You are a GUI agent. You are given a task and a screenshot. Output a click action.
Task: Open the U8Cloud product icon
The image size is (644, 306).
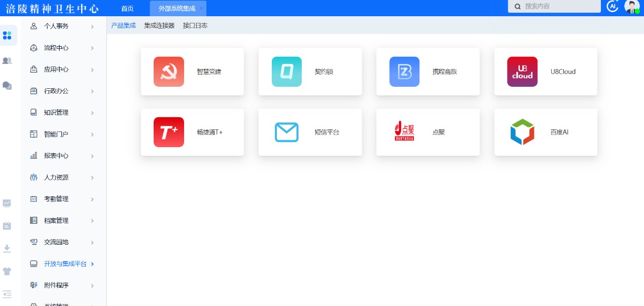point(522,72)
